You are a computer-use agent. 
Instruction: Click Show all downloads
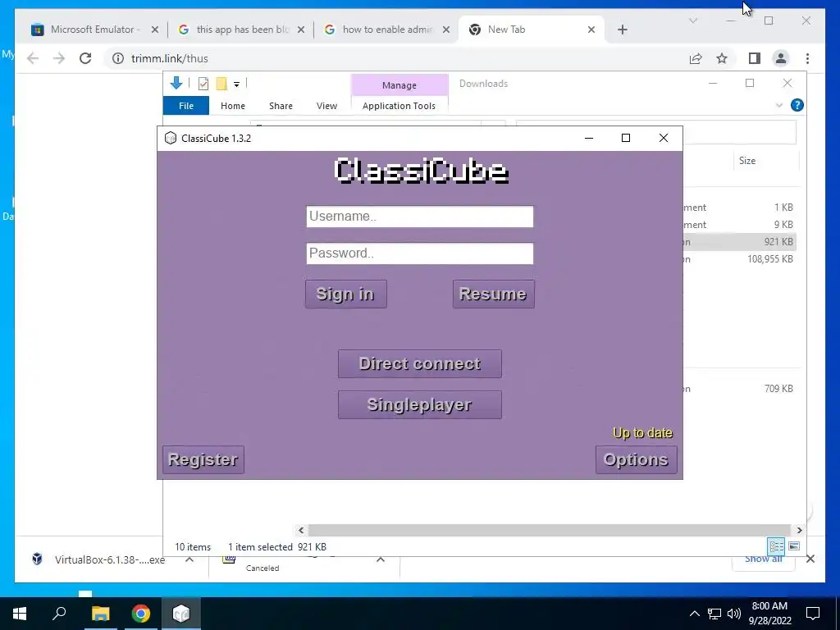[764, 560]
